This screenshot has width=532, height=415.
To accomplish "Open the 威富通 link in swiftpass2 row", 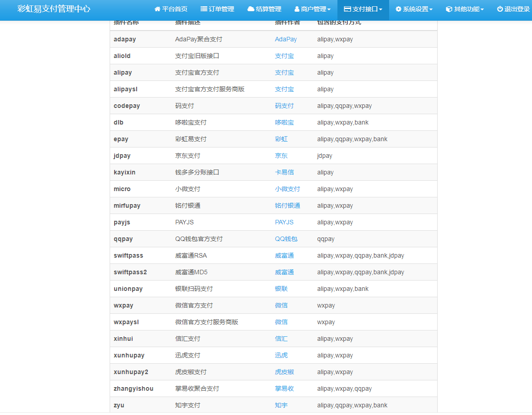I will coord(284,272).
